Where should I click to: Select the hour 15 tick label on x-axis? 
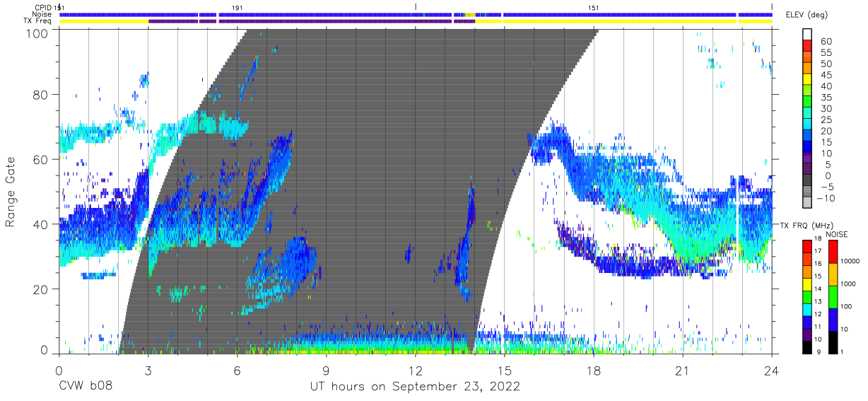504,370
